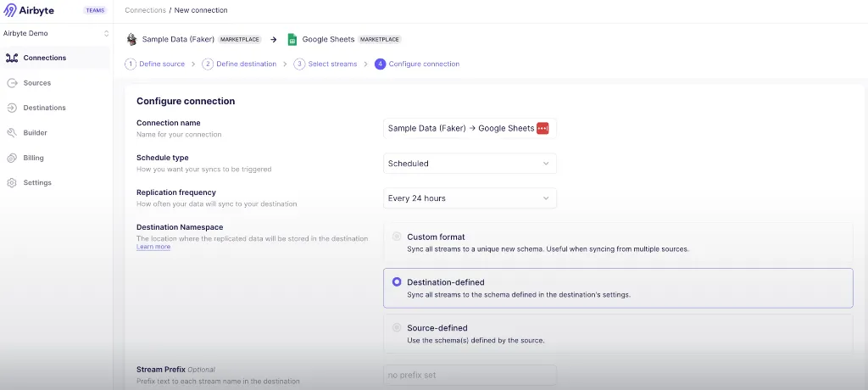Click the Schedule type label
Image resolution: width=868 pixels, height=390 pixels.
click(163, 158)
